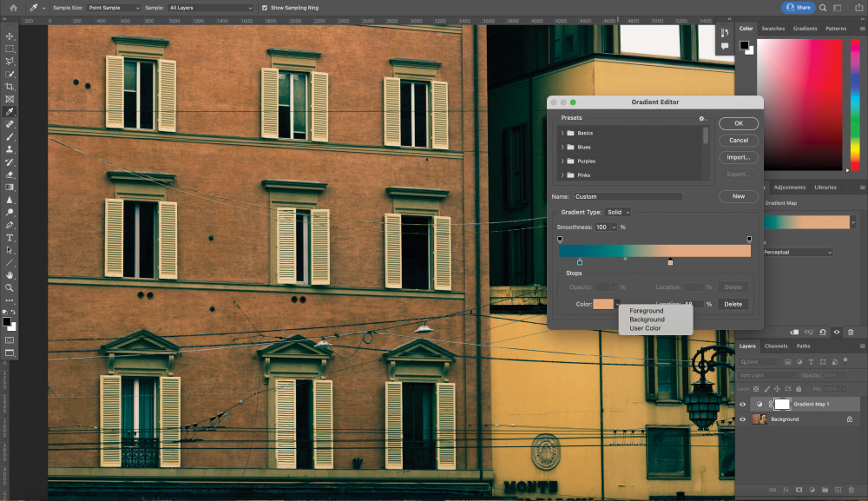Select the Eyedropper tool in toolbar
This screenshot has width=868, height=501.
(10, 112)
